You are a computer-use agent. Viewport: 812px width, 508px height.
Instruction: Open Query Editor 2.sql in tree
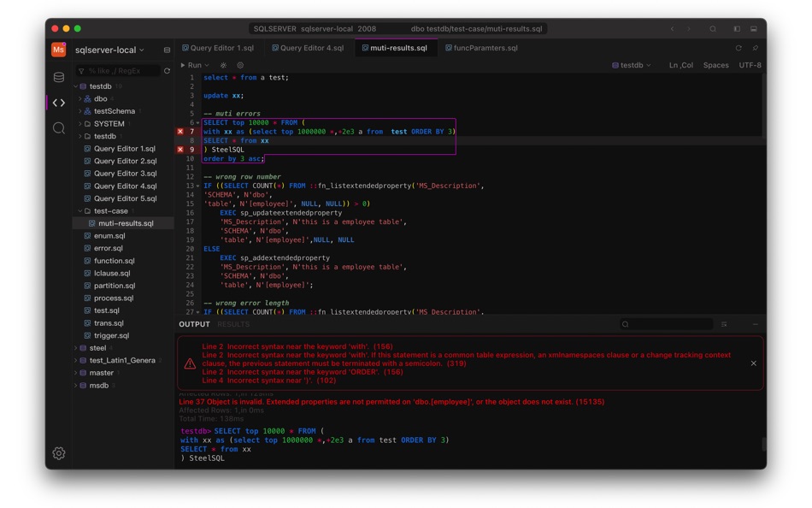click(x=125, y=161)
